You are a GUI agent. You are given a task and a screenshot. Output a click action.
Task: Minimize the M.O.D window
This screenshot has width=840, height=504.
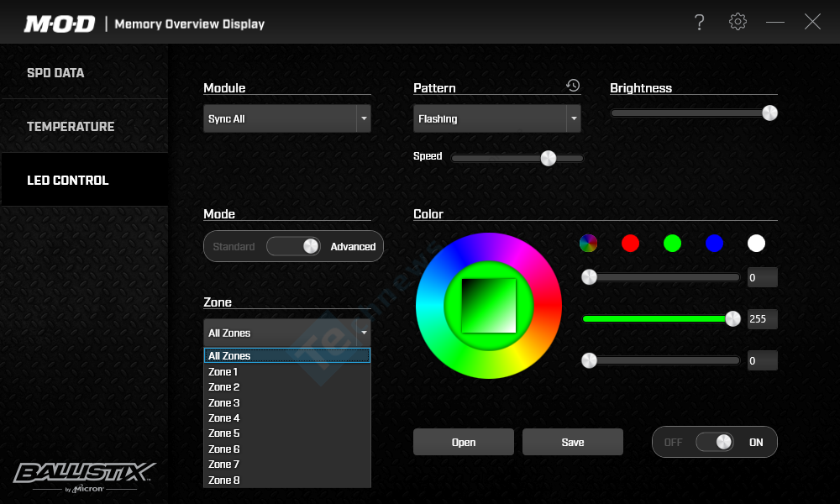tap(775, 22)
